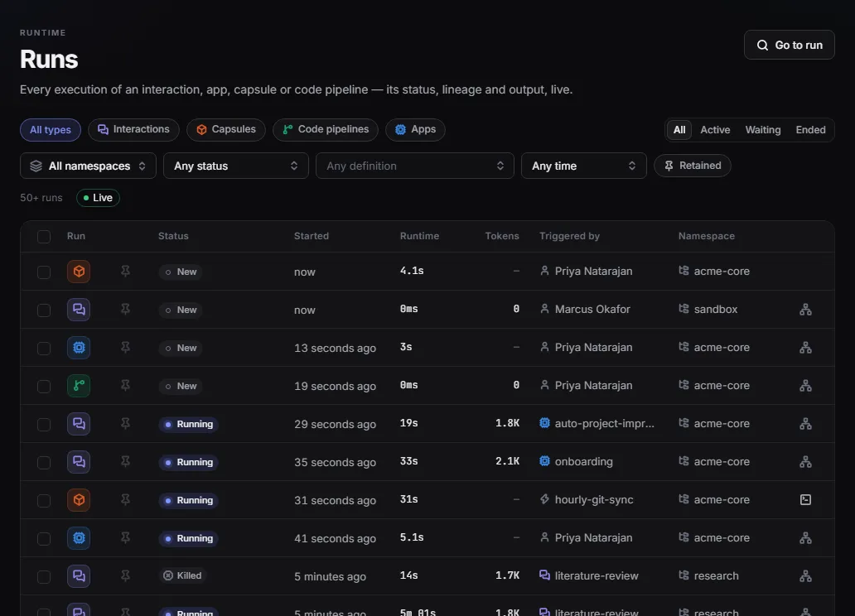Pin the auto-project-impr run
The height and width of the screenshot is (616, 855).
125,424
